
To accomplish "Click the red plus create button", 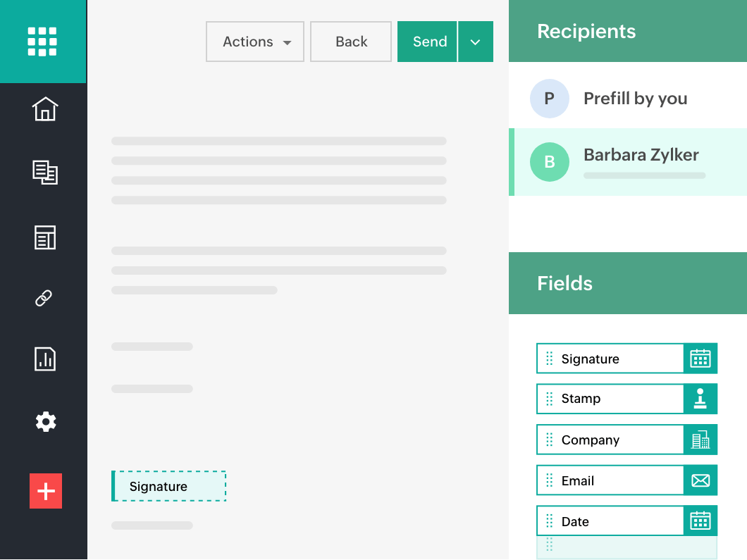I will coord(46,491).
